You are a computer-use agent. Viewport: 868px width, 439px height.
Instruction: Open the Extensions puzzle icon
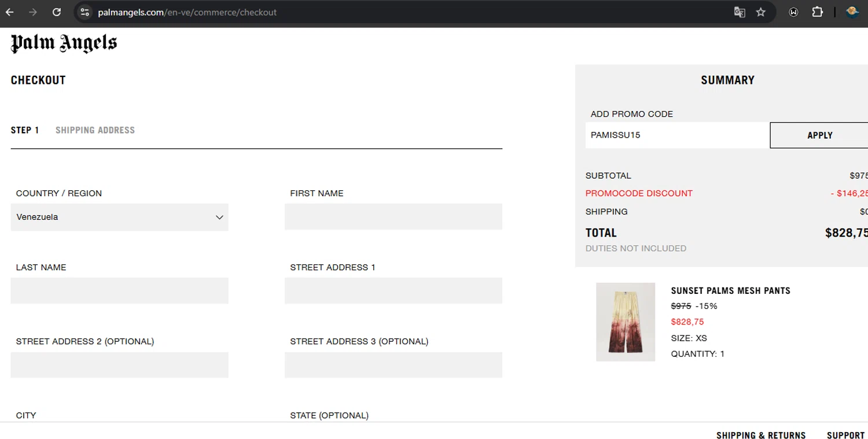pyautogui.click(x=817, y=12)
